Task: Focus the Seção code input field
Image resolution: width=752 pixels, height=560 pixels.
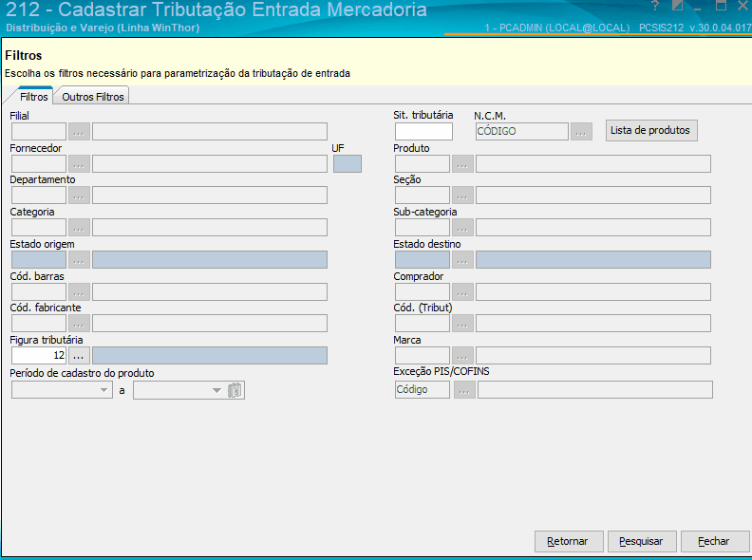Action: [423, 196]
